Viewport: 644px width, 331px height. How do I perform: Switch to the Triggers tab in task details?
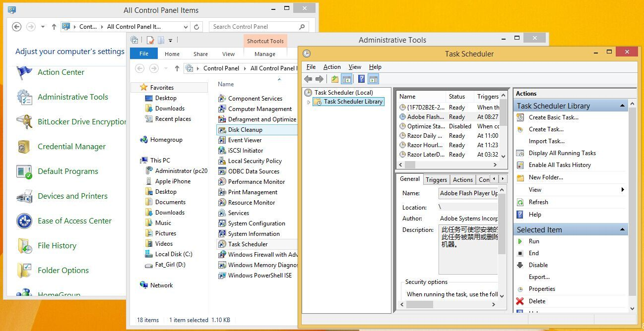click(x=436, y=180)
